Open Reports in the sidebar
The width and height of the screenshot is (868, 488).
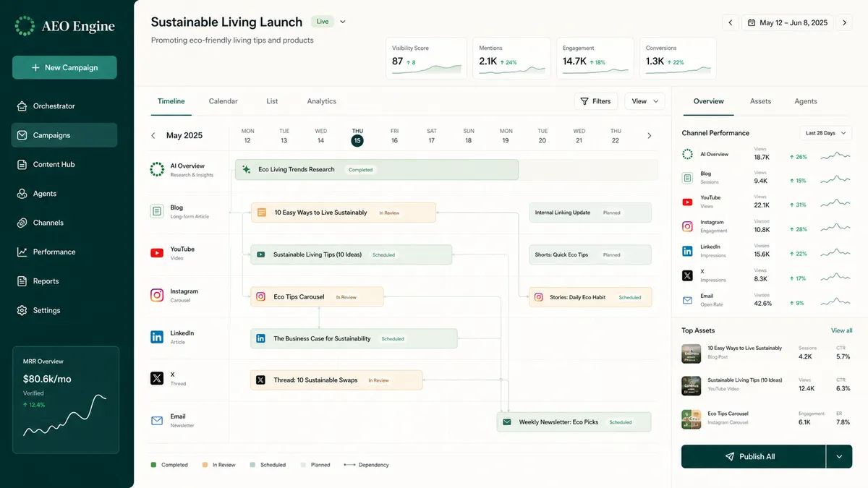[64, 281]
